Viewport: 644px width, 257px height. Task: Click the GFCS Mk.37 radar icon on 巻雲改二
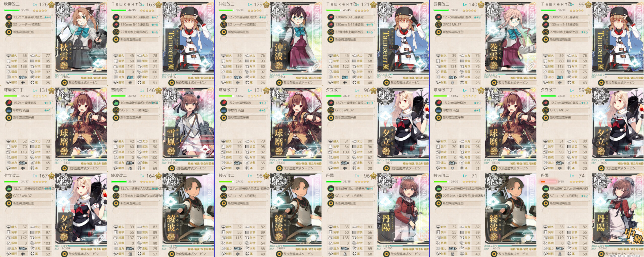pyautogui.click(x=438, y=25)
